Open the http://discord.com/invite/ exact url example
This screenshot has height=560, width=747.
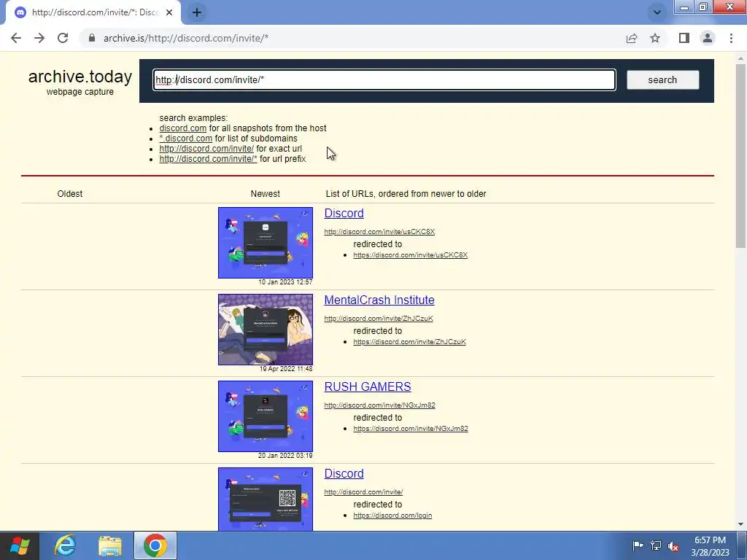pyautogui.click(x=206, y=149)
